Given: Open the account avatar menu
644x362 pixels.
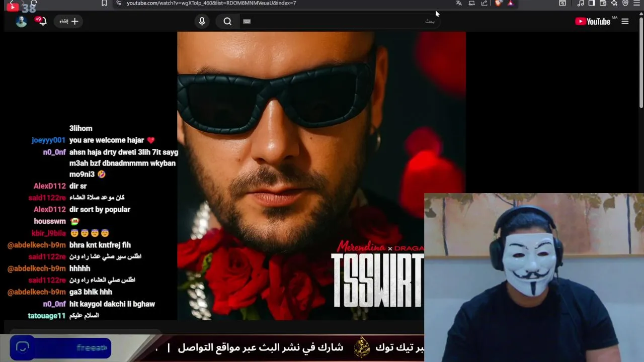Looking at the screenshot, I should 21,21.
